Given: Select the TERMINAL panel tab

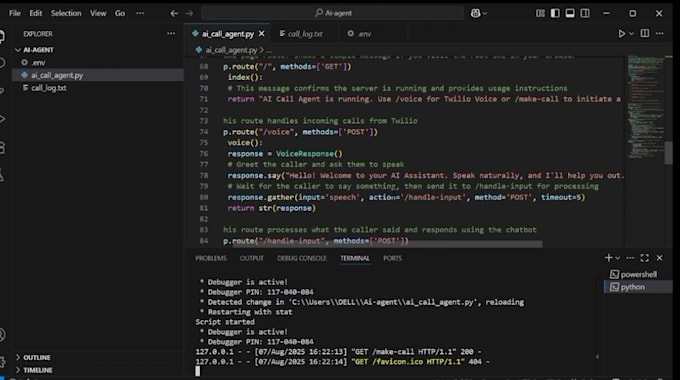Looking at the screenshot, I should pyautogui.click(x=355, y=258).
